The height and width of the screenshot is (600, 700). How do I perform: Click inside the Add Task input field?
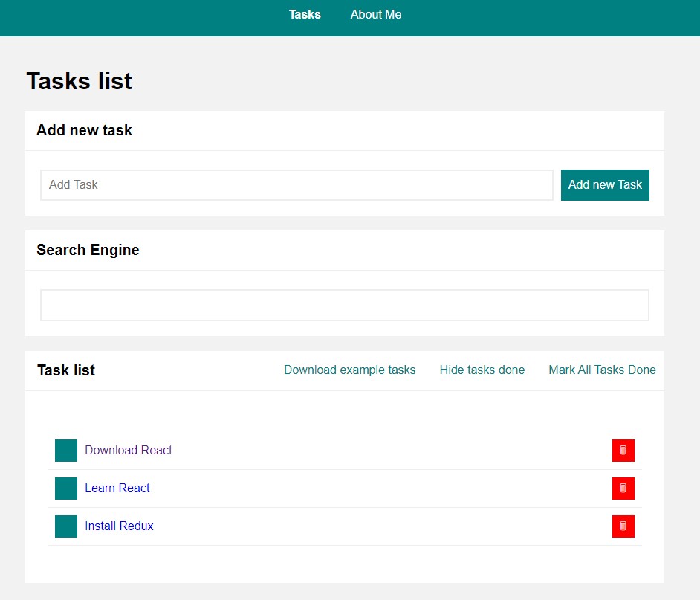click(x=296, y=184)
